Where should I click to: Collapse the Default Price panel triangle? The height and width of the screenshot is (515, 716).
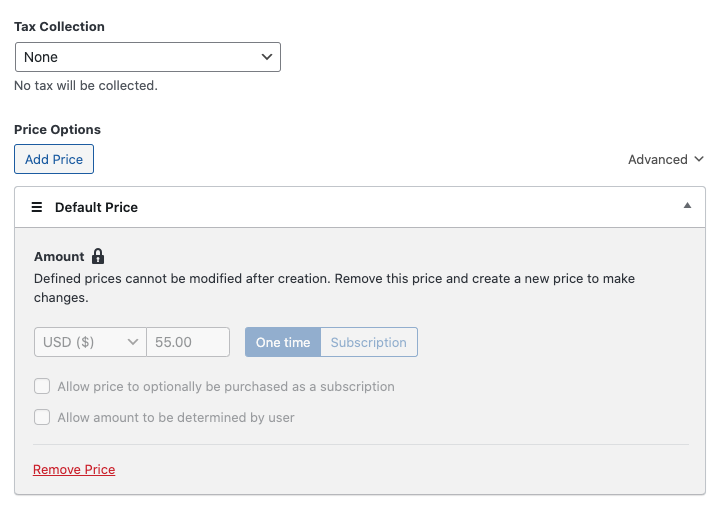[x=687, y=206]
